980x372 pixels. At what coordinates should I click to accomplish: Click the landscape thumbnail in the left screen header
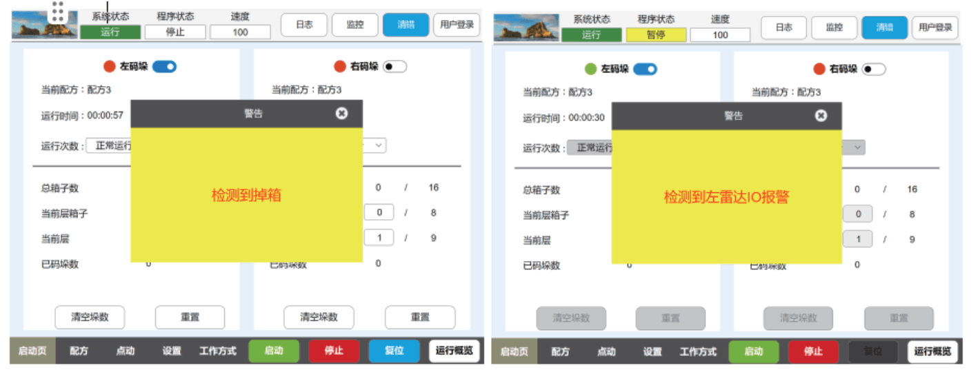tap(43, 25)
